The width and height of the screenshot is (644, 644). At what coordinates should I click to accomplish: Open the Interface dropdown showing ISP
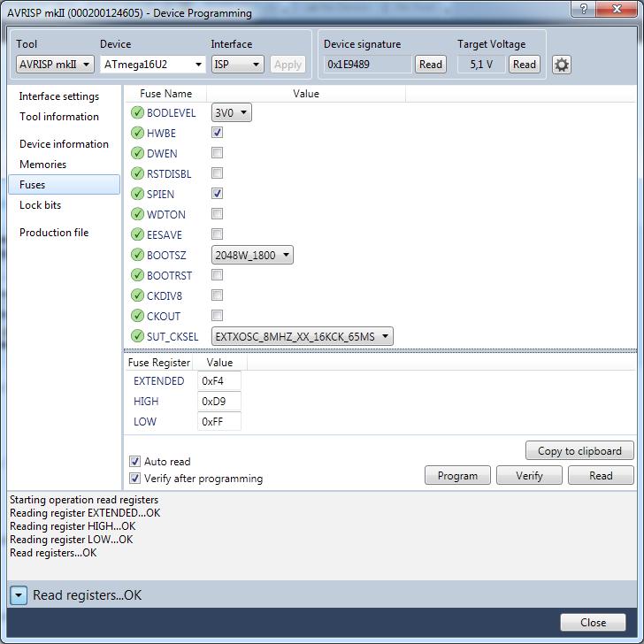tap(238, 65)
